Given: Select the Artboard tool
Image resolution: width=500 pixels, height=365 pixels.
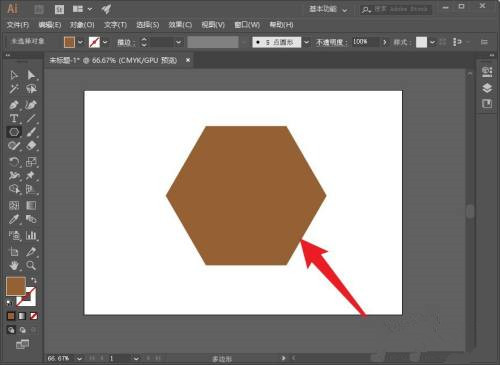Looking at the screenshot, I should coord(14,252).
